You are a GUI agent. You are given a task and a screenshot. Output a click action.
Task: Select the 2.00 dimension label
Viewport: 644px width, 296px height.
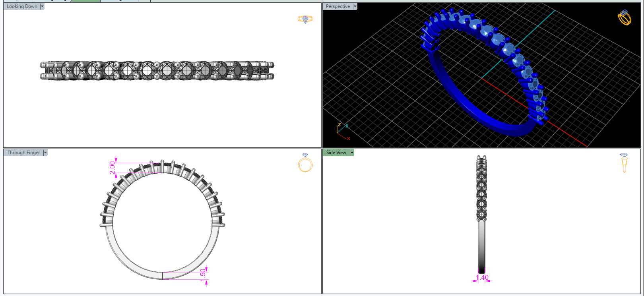pos(112,167)
